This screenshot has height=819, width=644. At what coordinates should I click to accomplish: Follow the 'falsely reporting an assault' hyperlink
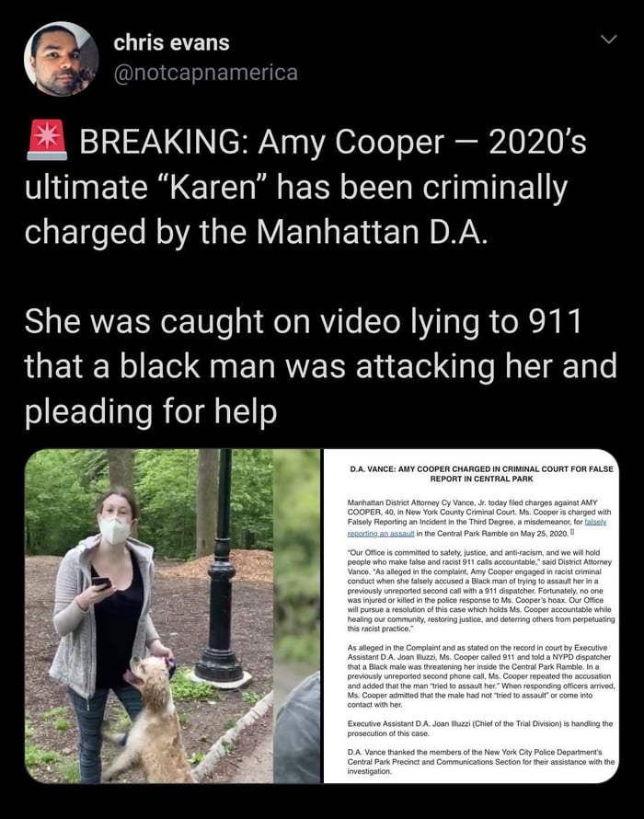(477, 527)
